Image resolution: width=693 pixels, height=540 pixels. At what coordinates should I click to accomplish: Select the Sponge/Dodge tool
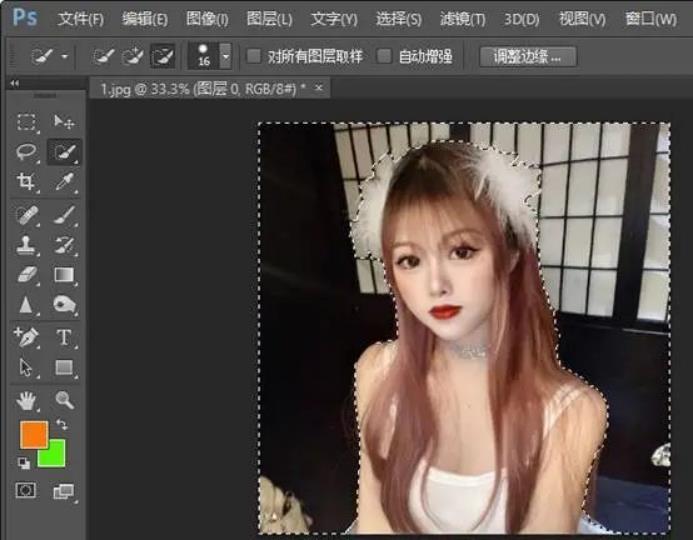coord(65,304)
